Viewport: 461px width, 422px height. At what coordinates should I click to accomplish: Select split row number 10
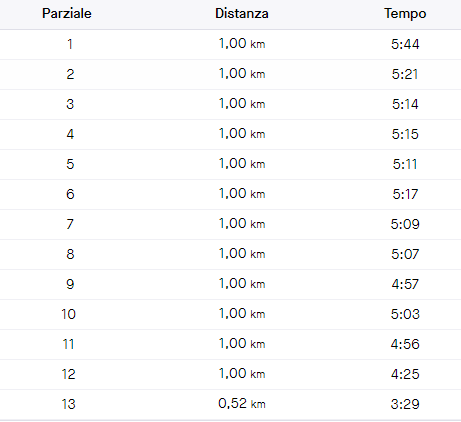[x=230, y=314]
